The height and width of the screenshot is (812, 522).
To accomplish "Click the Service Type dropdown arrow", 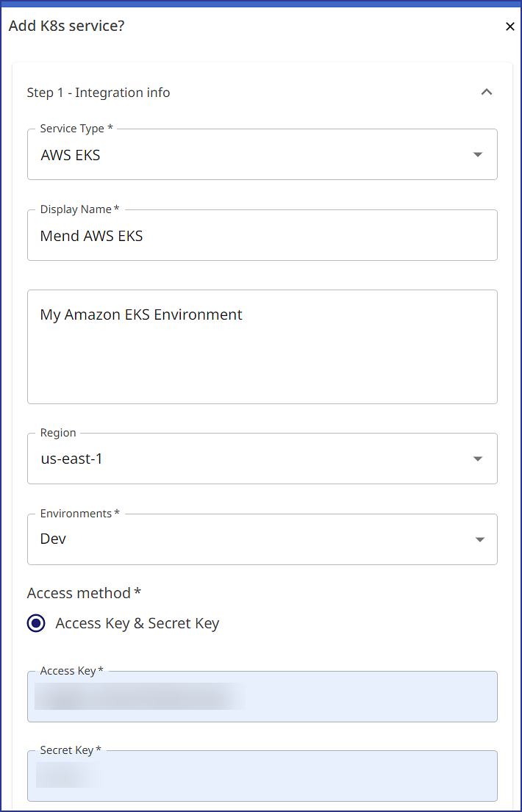I will [478, 155].
